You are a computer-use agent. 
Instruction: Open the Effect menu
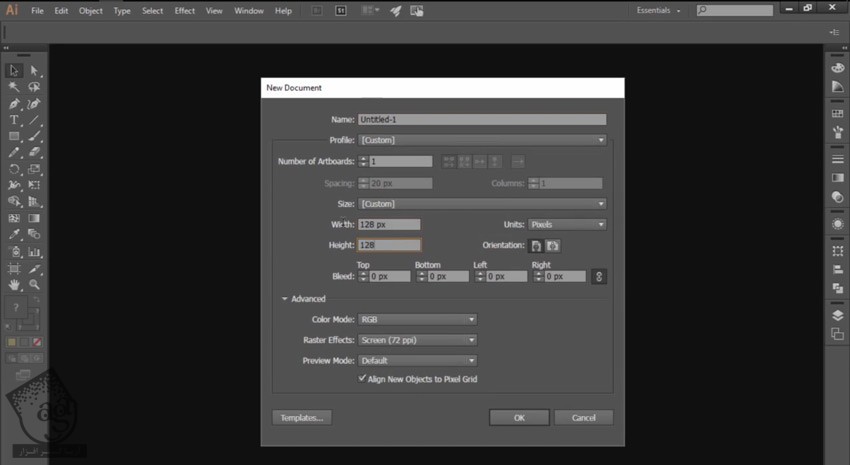click(x=184, y=10)
